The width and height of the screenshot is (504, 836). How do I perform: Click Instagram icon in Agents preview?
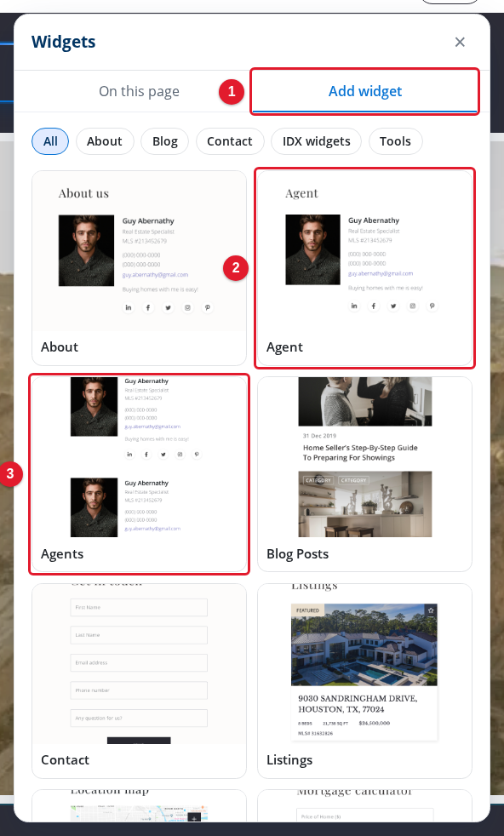click(x=180, y=455)
